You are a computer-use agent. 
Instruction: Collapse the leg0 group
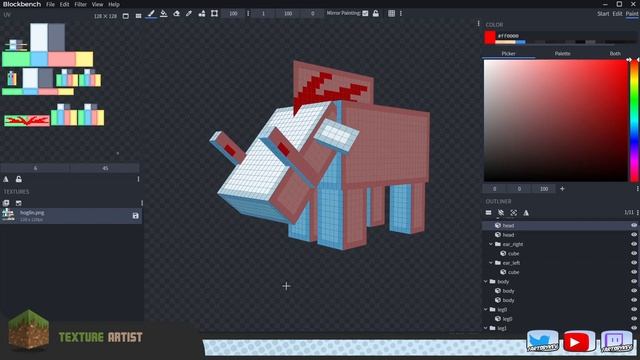coord(486,309)
